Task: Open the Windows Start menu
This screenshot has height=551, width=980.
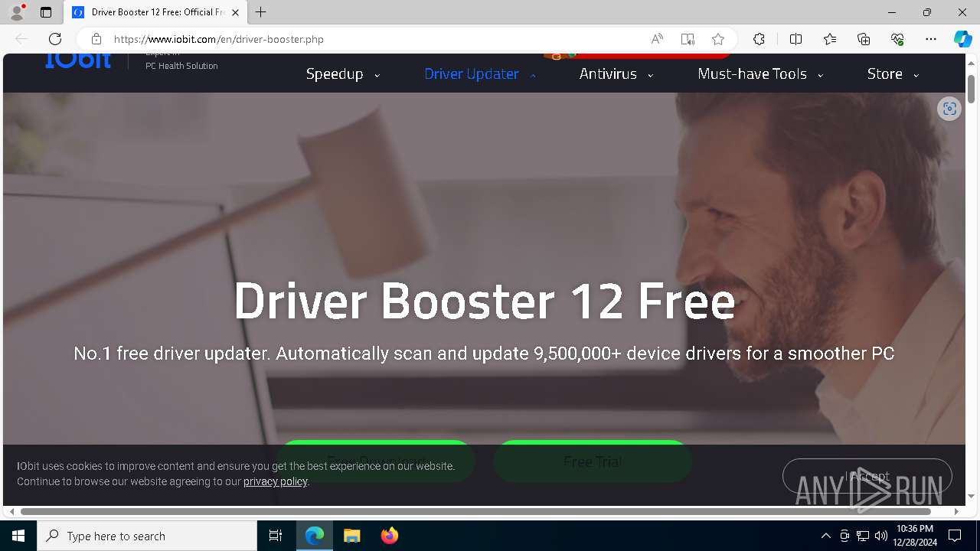Action: [18, 536]
